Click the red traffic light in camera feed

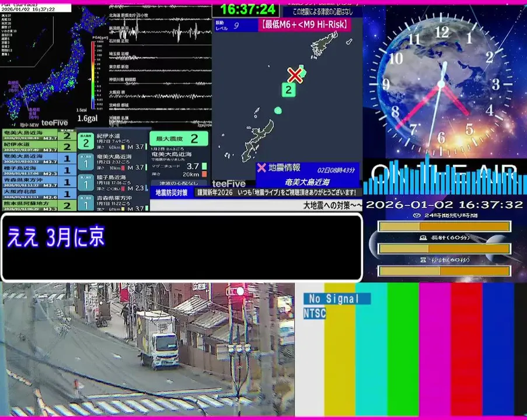coord(240,291)
